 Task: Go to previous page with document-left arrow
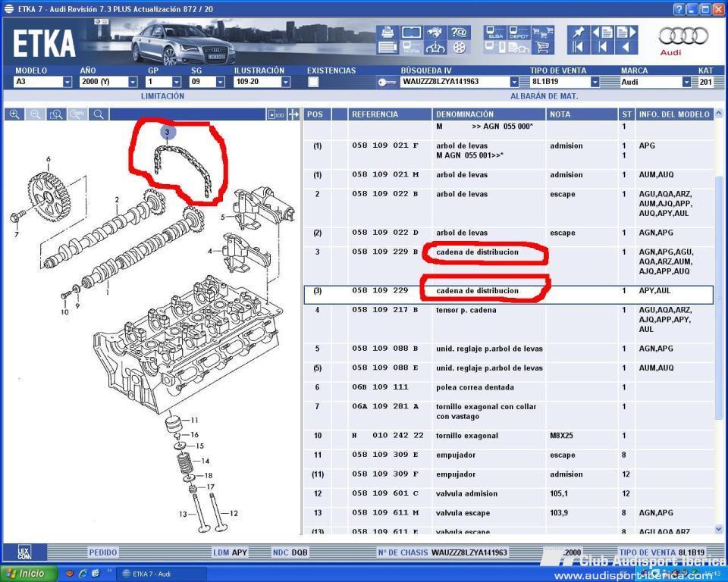click(x=602, y=32)
